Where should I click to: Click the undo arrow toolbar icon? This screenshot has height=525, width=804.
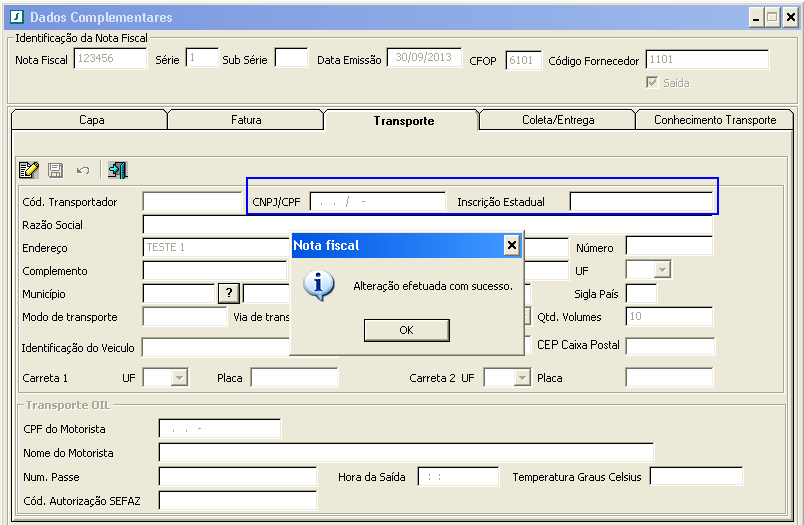click(83, 170)
